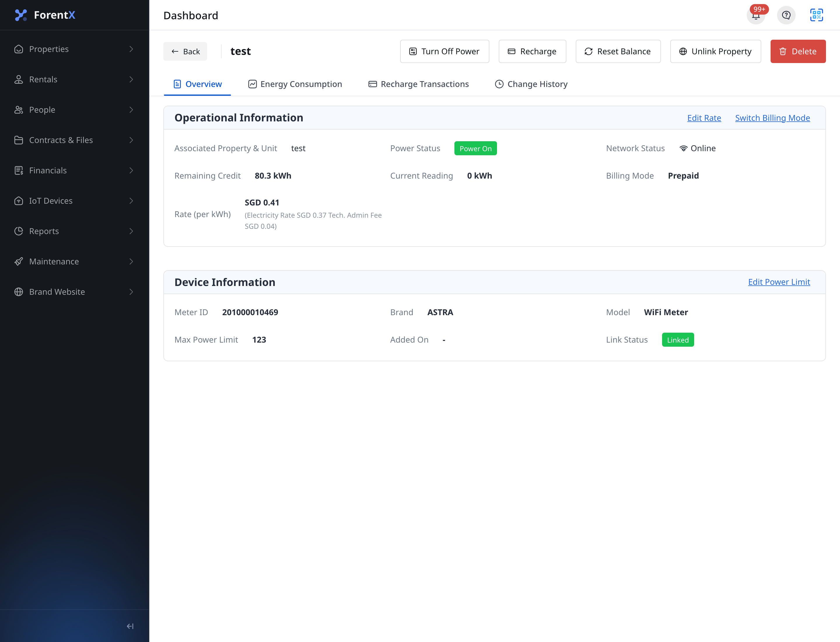Click the Recharge button
This screenshot has width=840, height=642.
click(x=532, y=51)
